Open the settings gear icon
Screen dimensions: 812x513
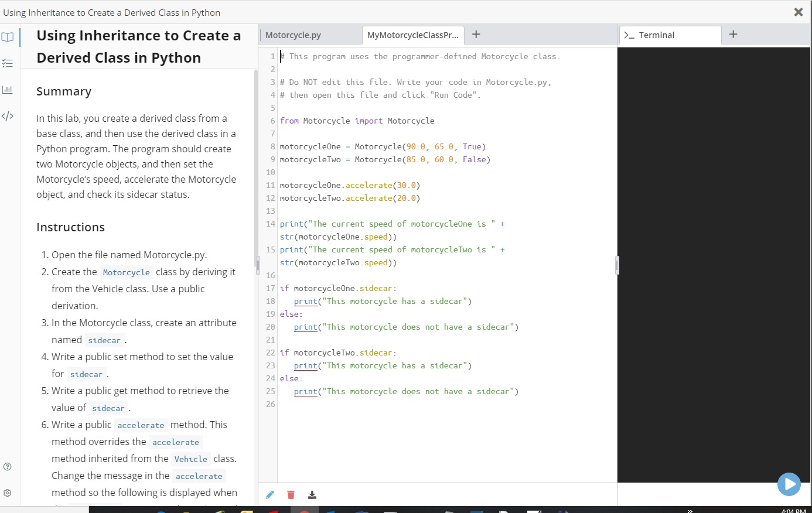coord(8,493)
